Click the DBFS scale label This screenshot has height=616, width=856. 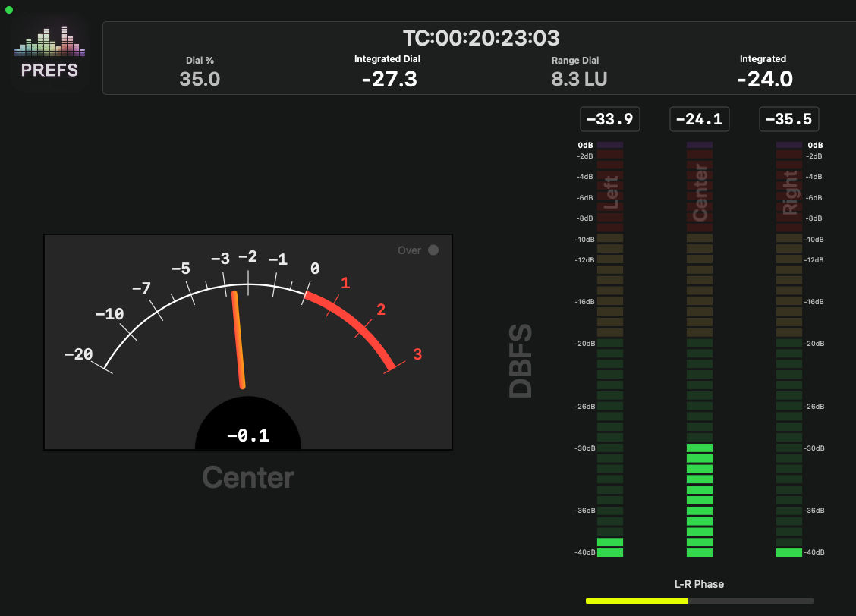pos(521,361)
